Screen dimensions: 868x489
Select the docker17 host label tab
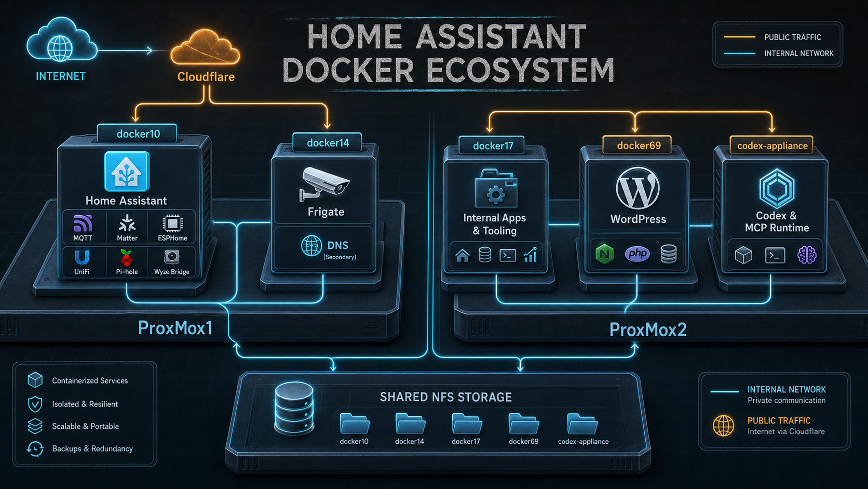[493, 146]
